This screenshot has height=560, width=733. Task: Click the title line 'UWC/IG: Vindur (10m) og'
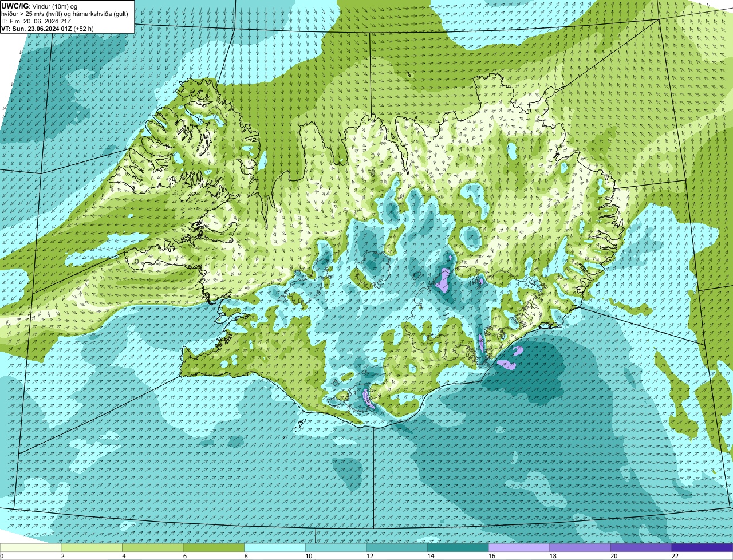pos(39,6)
